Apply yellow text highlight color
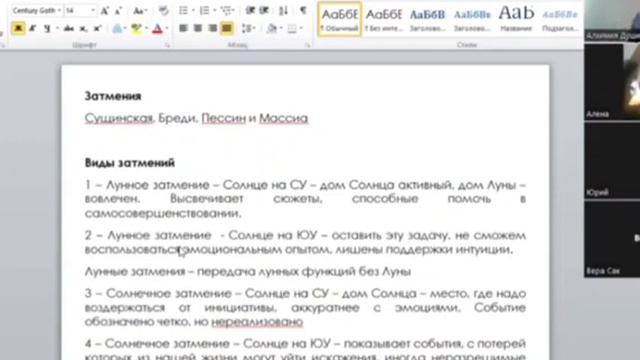The width and height of the screenshot is (640, 360). coord(137,29)
